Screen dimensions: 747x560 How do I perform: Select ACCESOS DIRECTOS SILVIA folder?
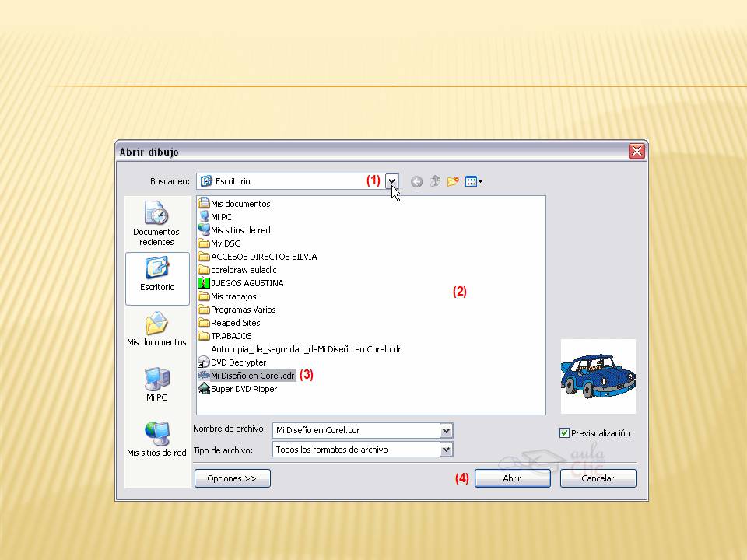[x=258, y=256]
